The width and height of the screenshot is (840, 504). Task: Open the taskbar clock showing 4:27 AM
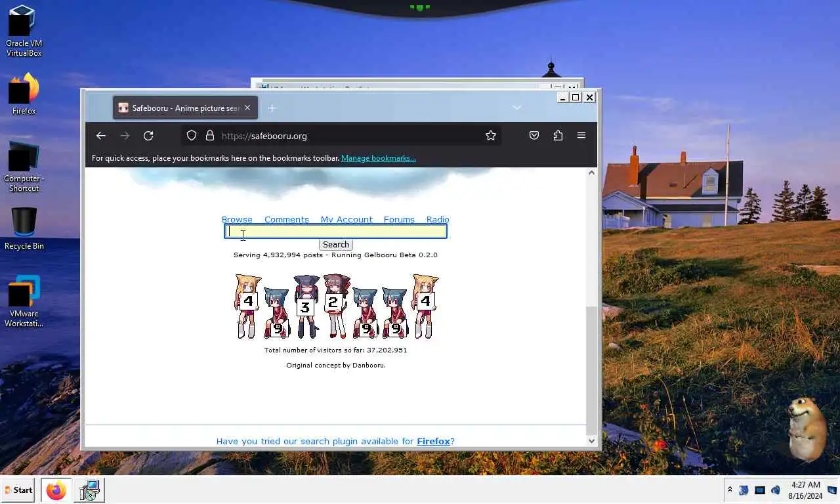[x=806, y=490]
